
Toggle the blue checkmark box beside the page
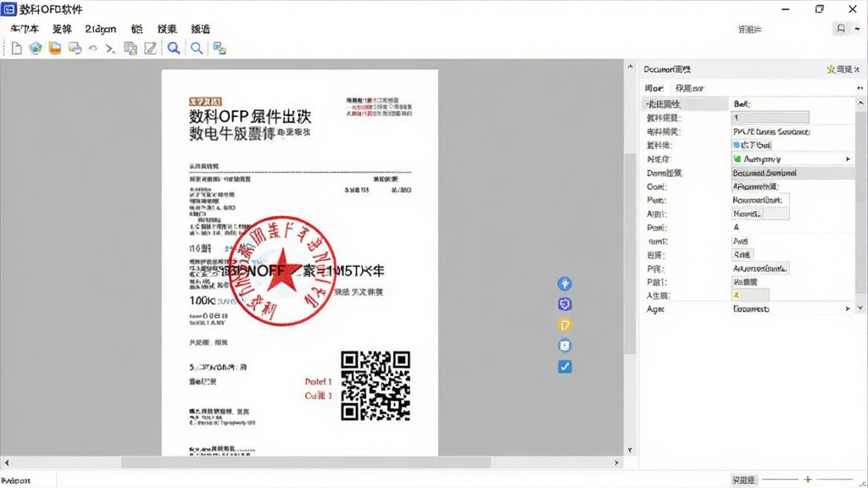(x=565, y=367)
